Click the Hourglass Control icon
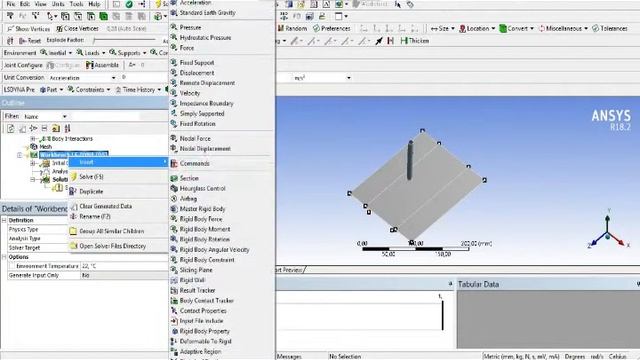This screenshot has height=360, width=640. [174, 189]
